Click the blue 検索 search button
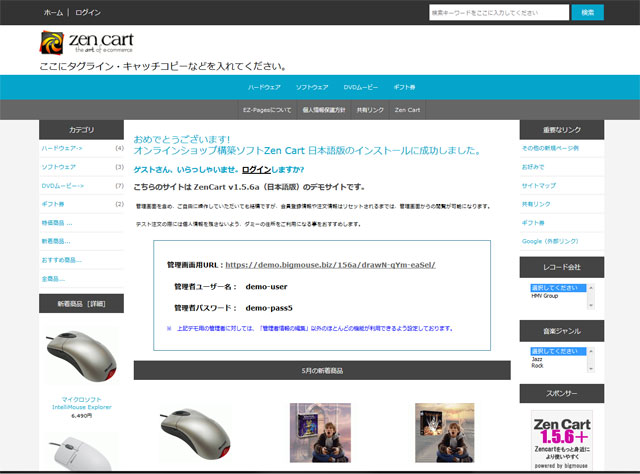This screenshot has width=640, height=474. [587, 13]
